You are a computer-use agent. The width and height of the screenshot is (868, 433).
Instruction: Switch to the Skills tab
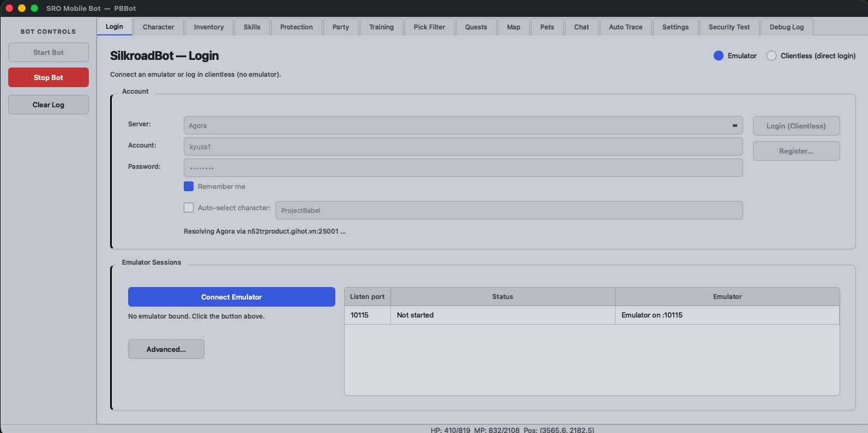pos(252,27)
